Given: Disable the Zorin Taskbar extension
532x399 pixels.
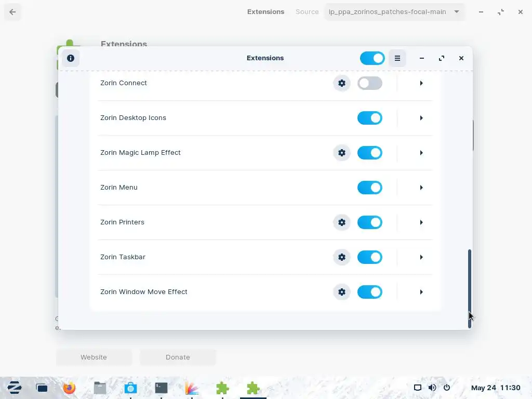Looking at the screenshot, I should pyautogui.click(x=370, y=257).
